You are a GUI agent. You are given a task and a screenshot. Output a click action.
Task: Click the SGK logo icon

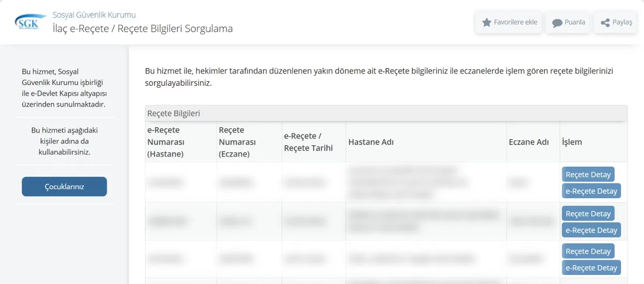click(x=30, y=22)
